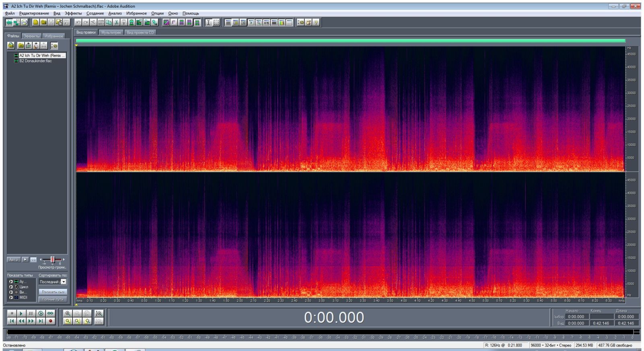This screenshot has height=351, width=644.
Task: Toggle Audio file type checkbox
Action: 11,281
